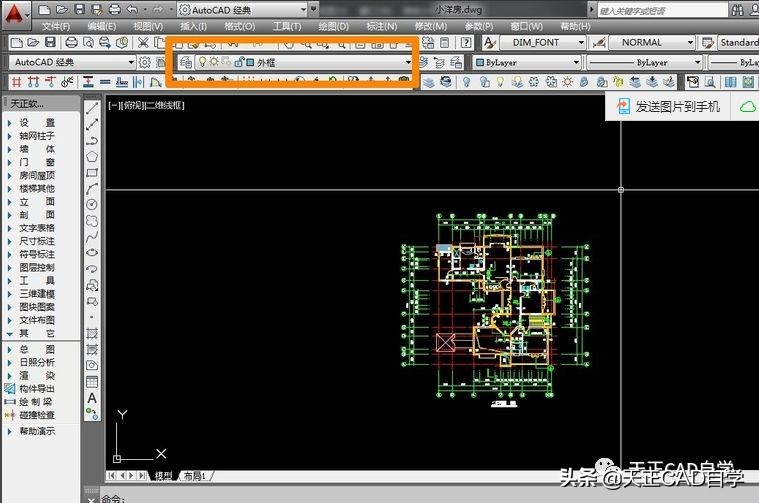Open Layer Properties Manager icon

186,62
